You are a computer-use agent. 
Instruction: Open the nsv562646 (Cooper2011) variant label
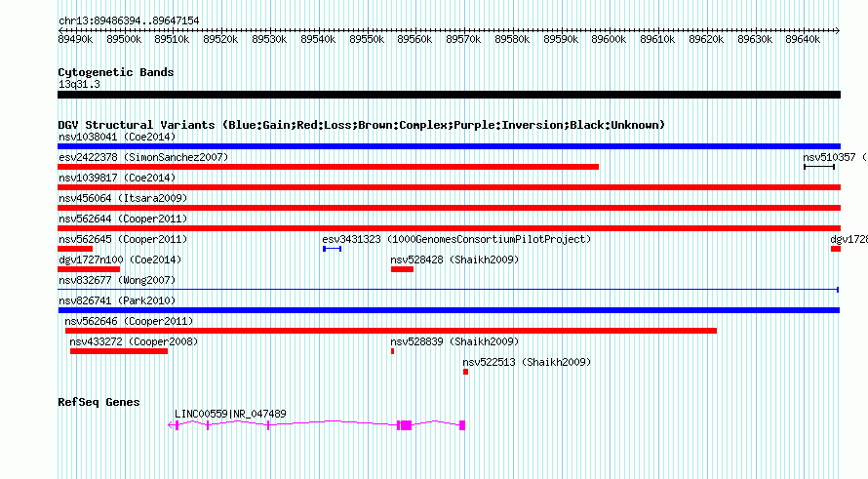tap(129, 321)
